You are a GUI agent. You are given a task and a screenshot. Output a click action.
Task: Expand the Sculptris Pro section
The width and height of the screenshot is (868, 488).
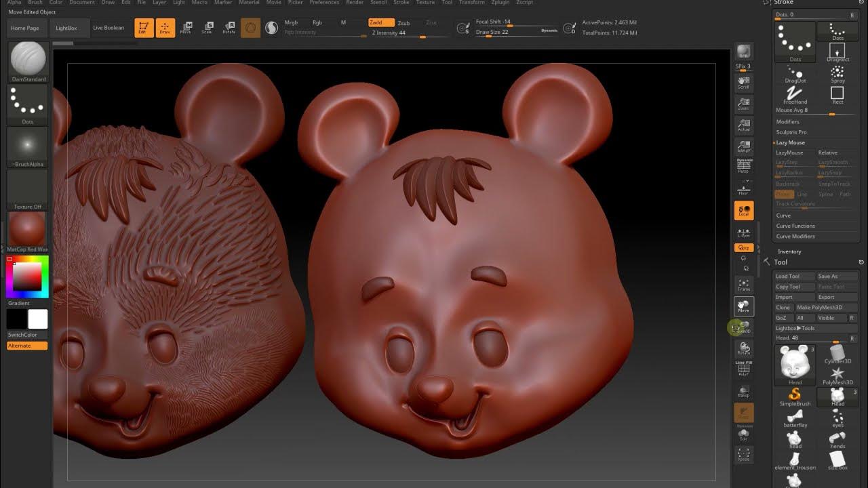[x=791, y=132]
